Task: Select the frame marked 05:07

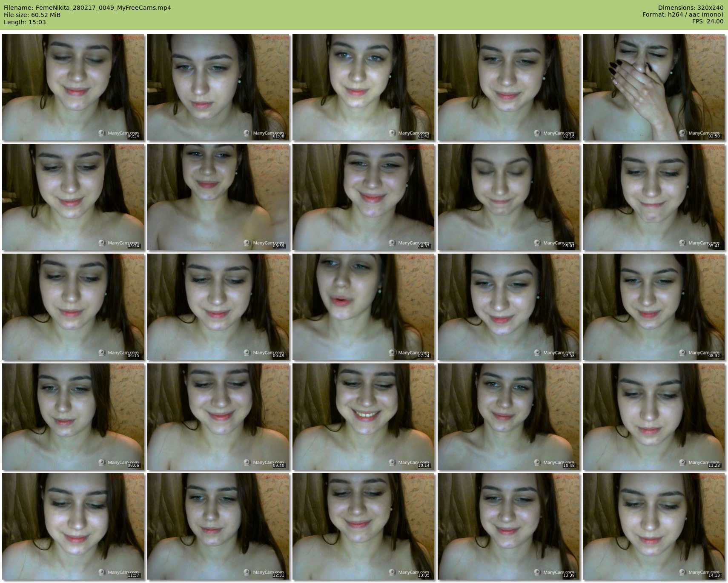Action: tap(509, 197)
